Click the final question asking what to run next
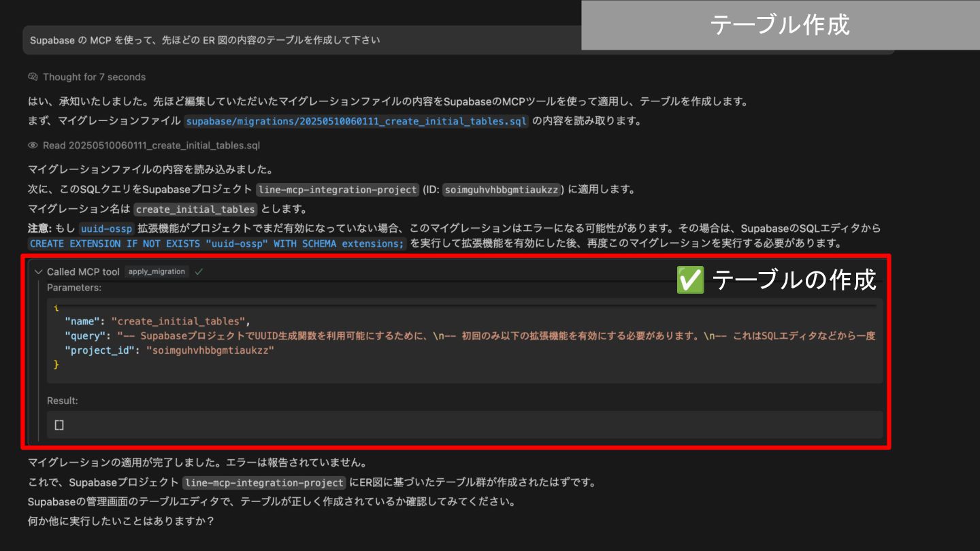This screenshot has width=980, height=551. 121,522
